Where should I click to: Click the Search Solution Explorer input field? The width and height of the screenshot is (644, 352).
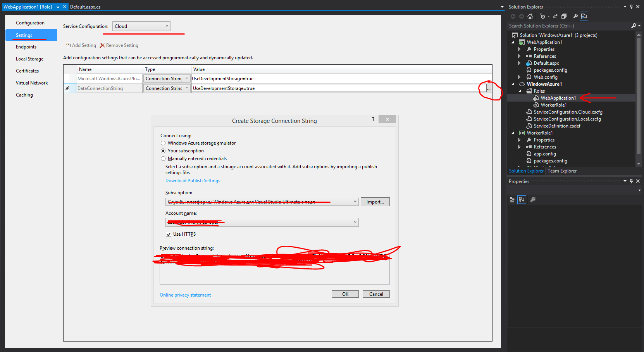point(569,26)
